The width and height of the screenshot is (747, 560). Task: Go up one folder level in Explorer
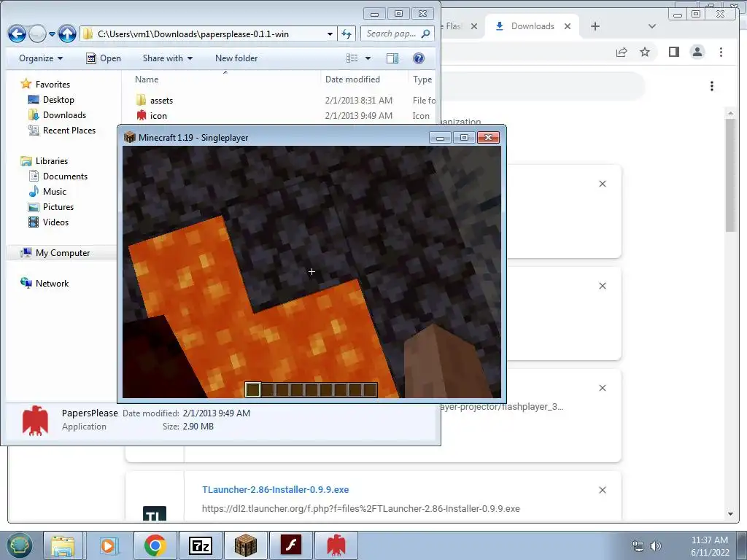(67, 34)
